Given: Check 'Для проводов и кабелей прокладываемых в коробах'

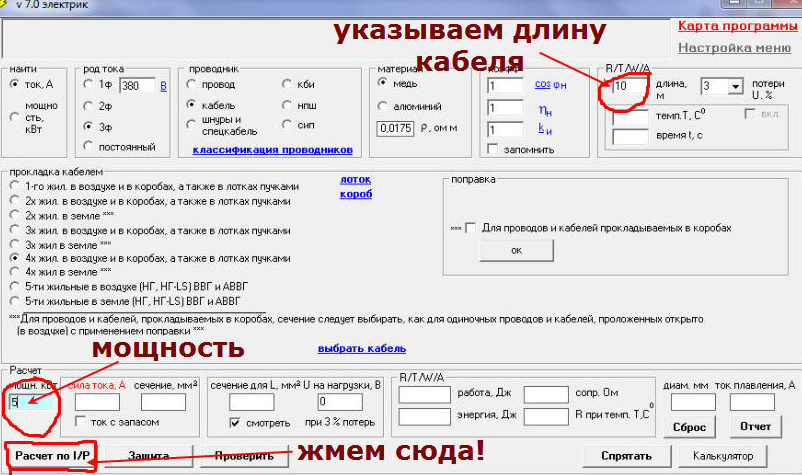Looking at the screenshot, I should click(471, 228).
